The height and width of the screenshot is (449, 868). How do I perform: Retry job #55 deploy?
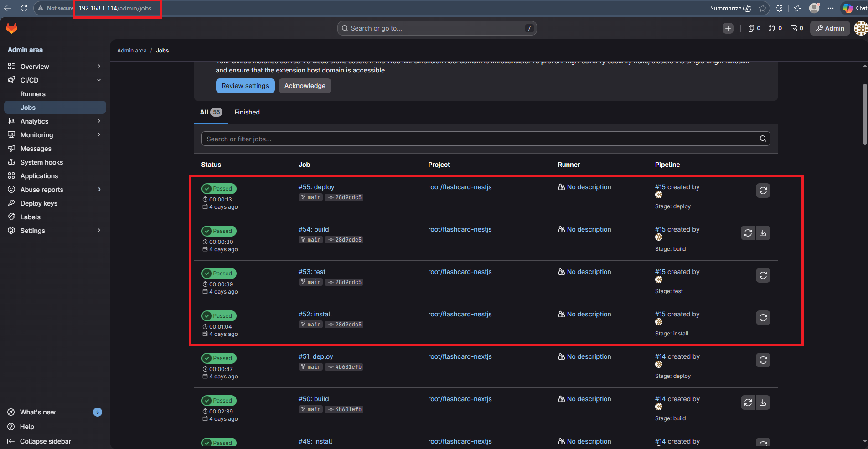[763, 191]
